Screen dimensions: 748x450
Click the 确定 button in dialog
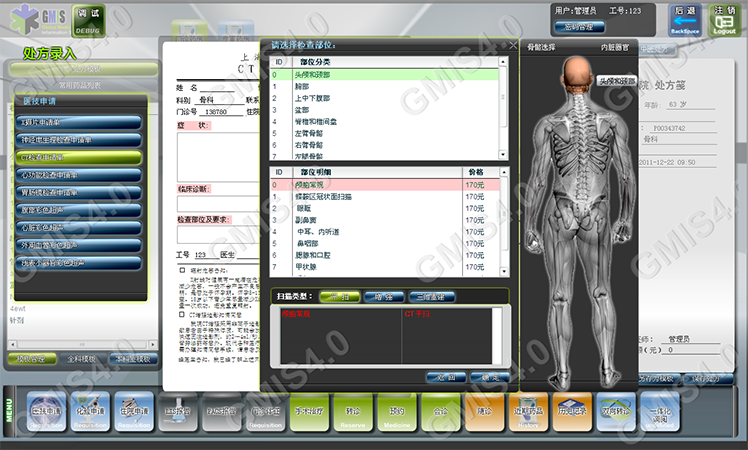coord(490,377)
